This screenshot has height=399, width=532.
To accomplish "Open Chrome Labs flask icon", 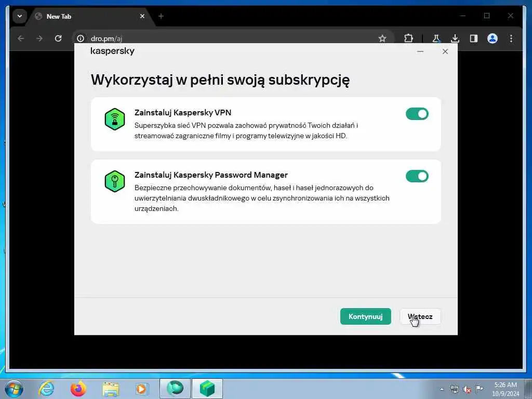I will (436, 38).
